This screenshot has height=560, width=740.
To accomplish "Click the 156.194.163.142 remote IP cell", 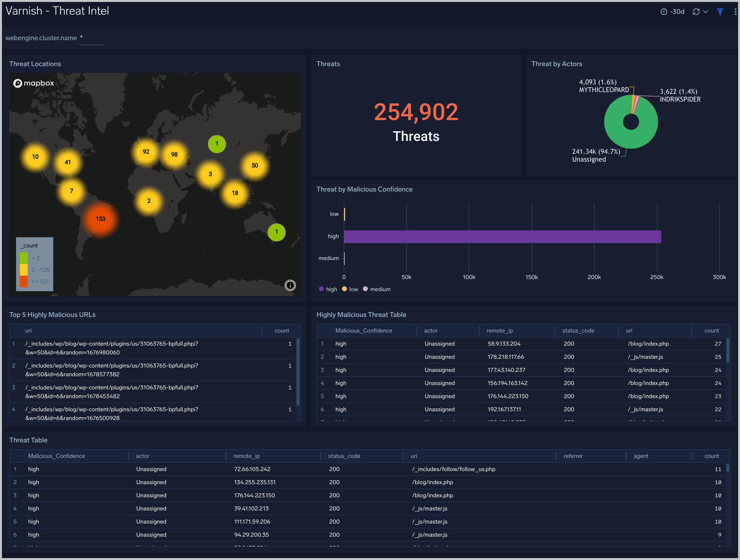I will 507,383.
